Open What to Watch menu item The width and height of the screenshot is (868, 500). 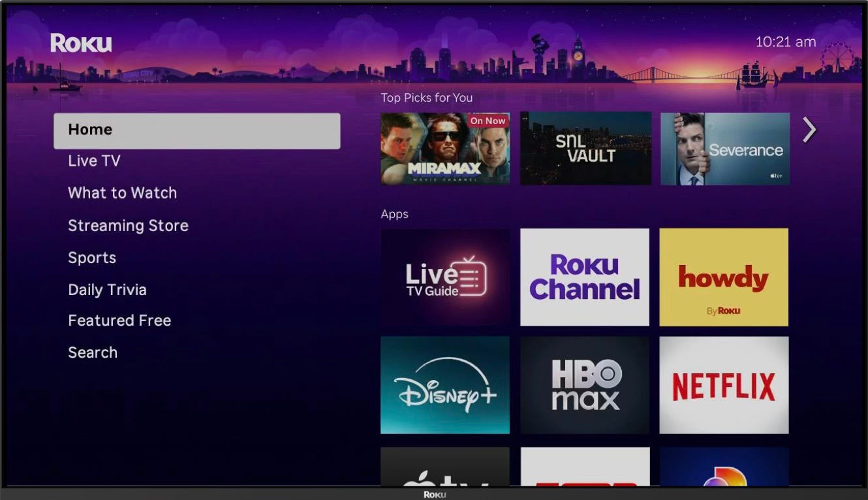(x=122, y=193)
